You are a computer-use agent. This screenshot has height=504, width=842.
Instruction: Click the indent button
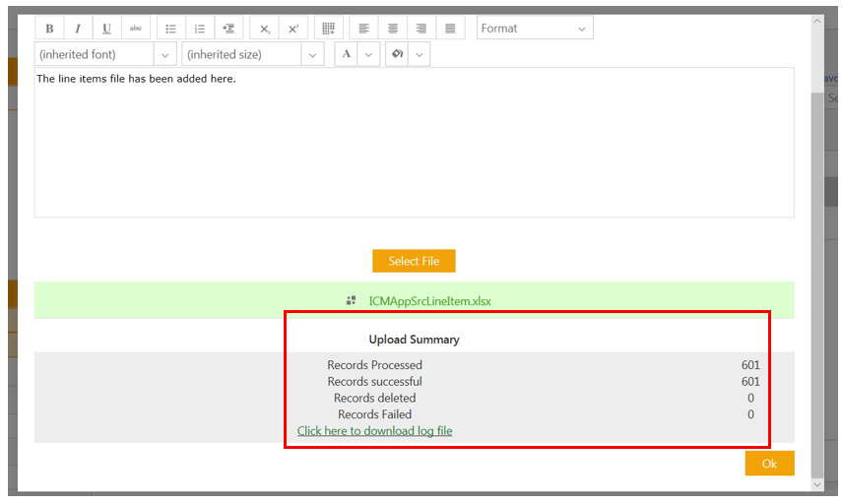tap(228, 29)
